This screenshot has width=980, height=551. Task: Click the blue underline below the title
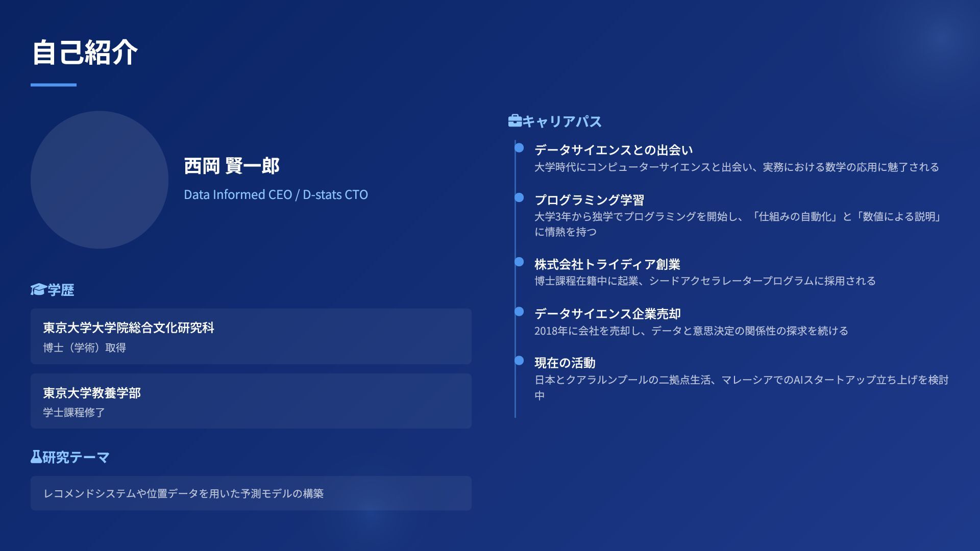[54, 85]
